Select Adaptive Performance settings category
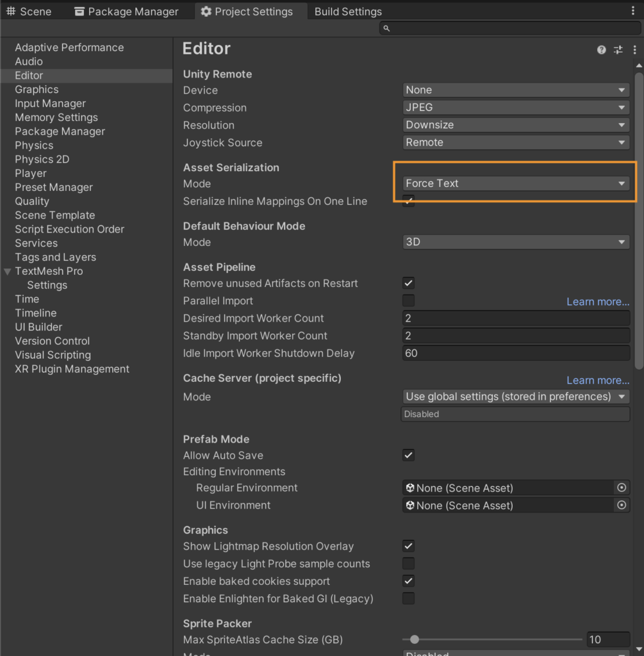Image resolution: width=644 pixels, height=656 pixels. point(69,47)
